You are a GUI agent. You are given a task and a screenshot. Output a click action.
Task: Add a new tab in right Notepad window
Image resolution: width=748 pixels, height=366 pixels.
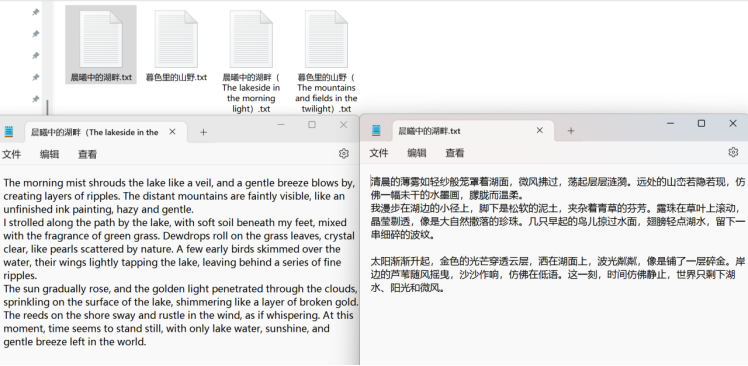pos(571,130)
